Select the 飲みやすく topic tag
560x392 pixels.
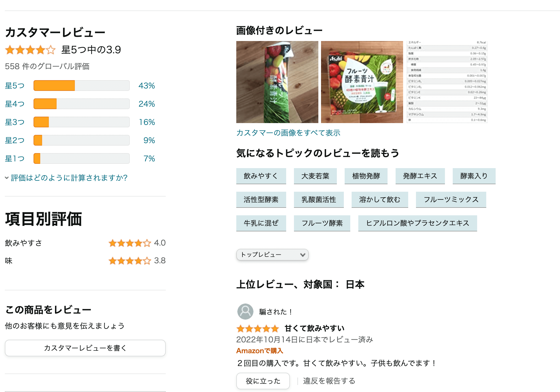(x=261, y=176)
